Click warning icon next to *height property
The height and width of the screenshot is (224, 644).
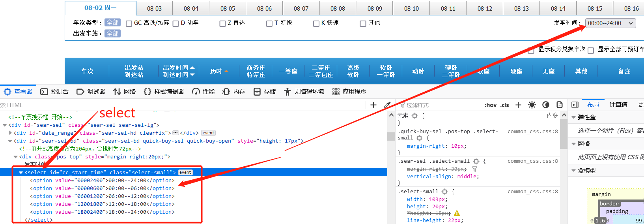(457, 213)
